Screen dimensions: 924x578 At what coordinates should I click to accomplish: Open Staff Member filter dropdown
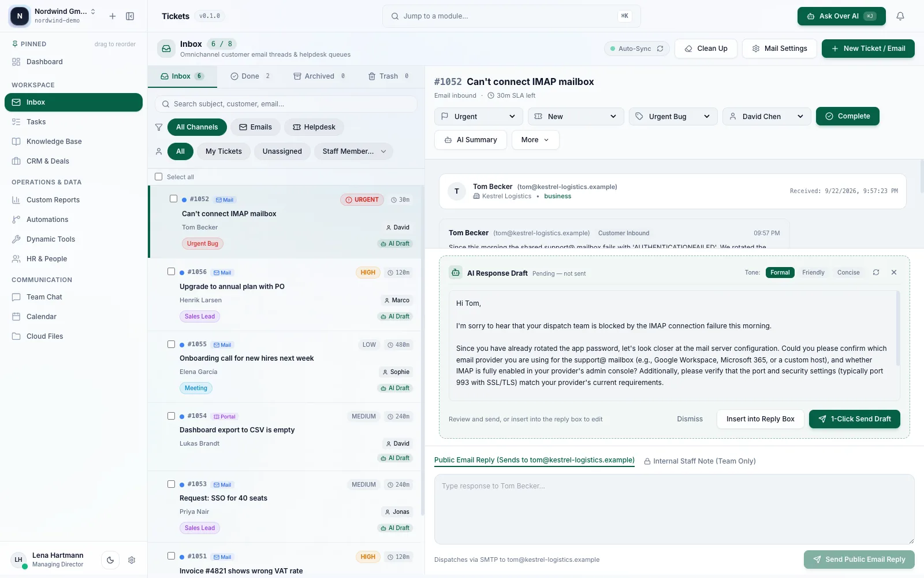[x=354, y=151]
